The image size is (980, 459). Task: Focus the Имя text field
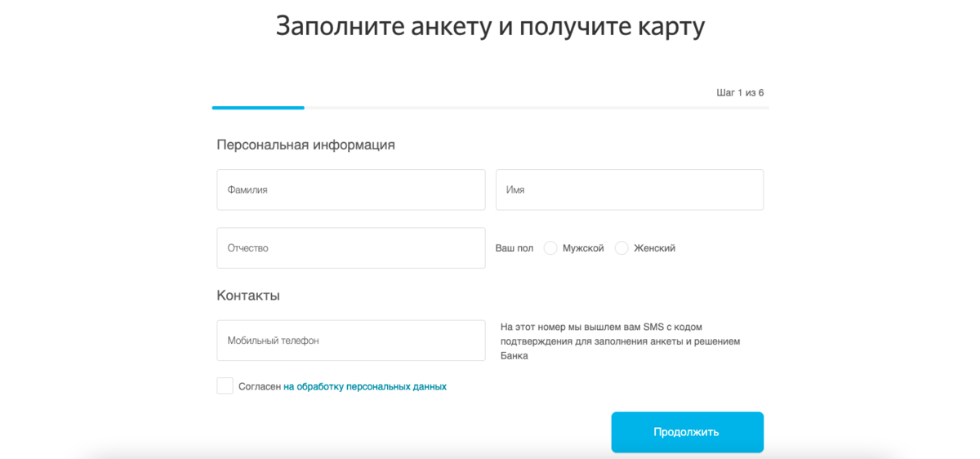(630, 189)
